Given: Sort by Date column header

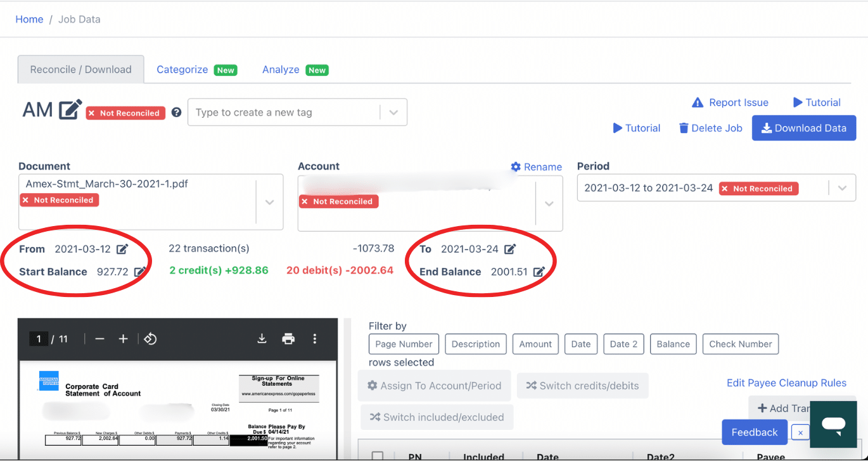Looking at the screenshot, I should coord(547,457).
